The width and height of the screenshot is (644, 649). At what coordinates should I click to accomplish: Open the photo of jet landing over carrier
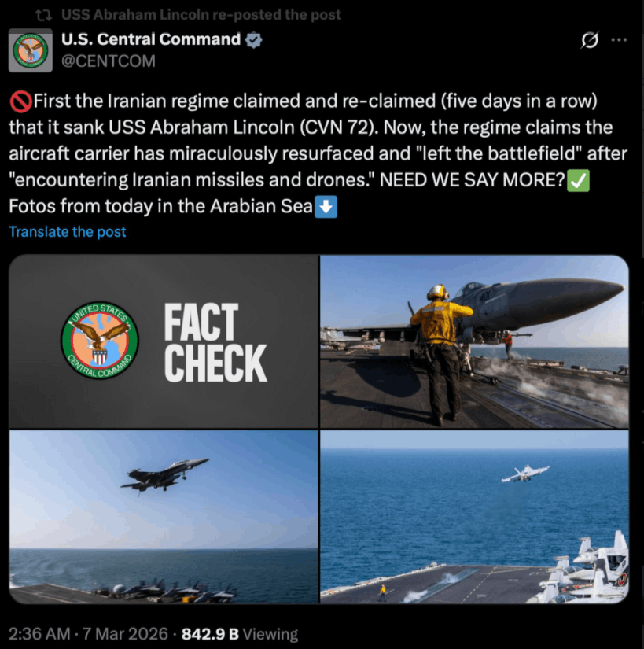point(164,517)
